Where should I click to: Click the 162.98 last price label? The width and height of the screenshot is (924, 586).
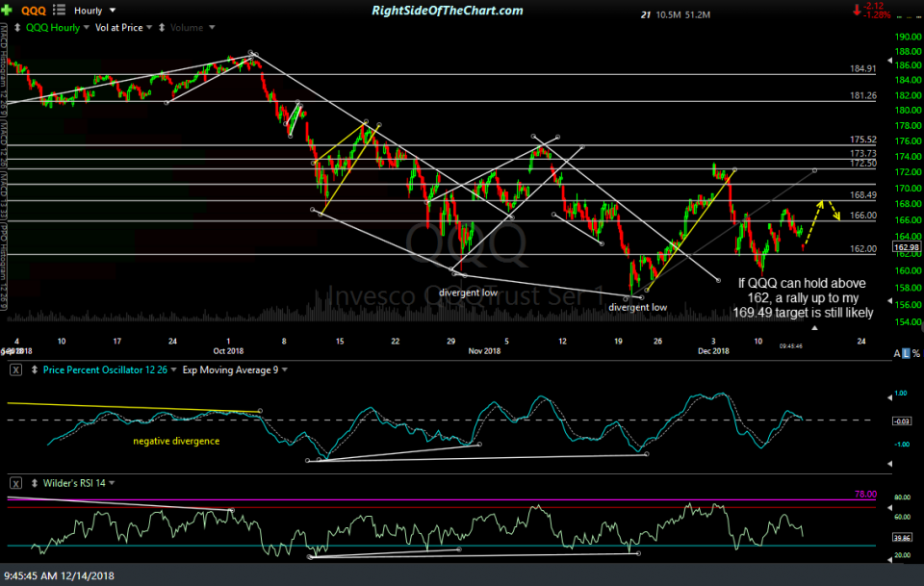(905, 244)
